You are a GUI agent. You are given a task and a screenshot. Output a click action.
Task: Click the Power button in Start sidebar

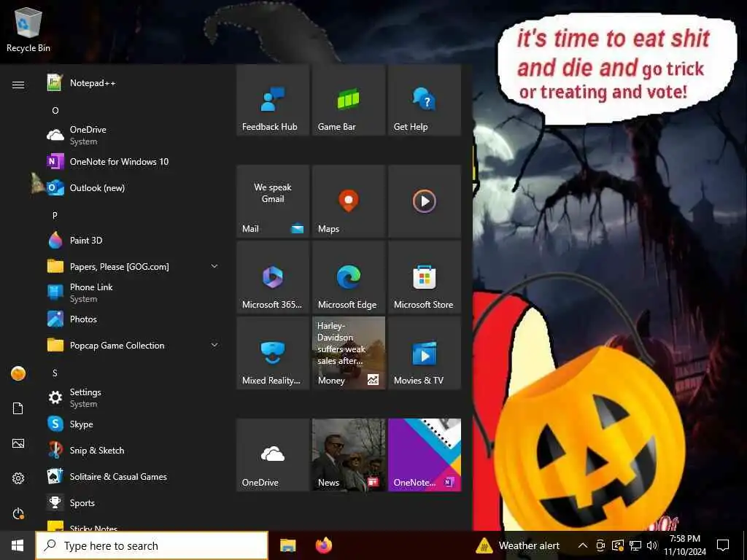pyautogui.click(x=18, y=513)
